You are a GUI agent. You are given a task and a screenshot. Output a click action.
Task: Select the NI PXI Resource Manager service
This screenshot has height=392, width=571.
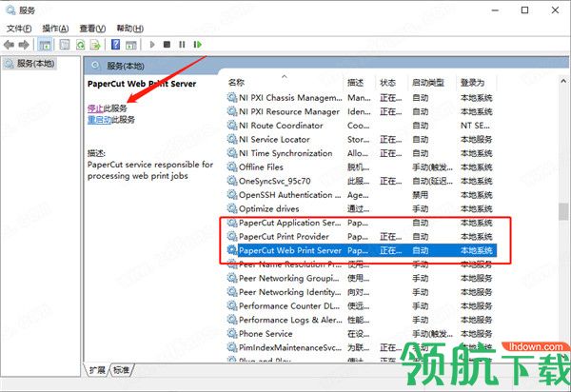361,111
